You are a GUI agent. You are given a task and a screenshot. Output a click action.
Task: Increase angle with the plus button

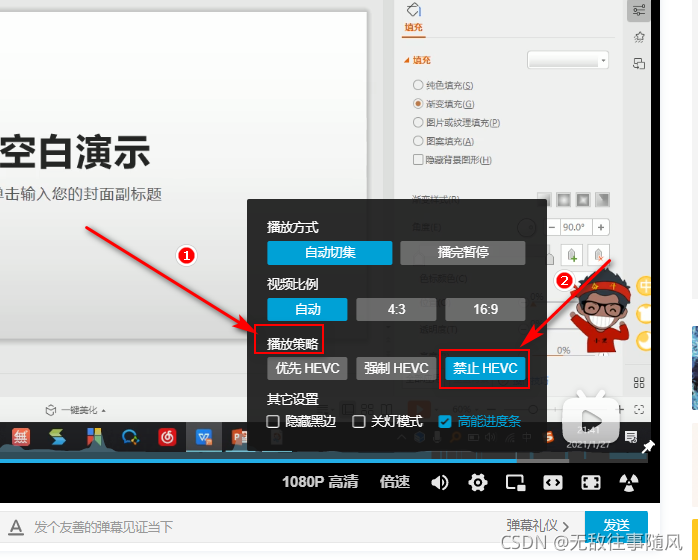pyautogui.click(x=601, y=227)
